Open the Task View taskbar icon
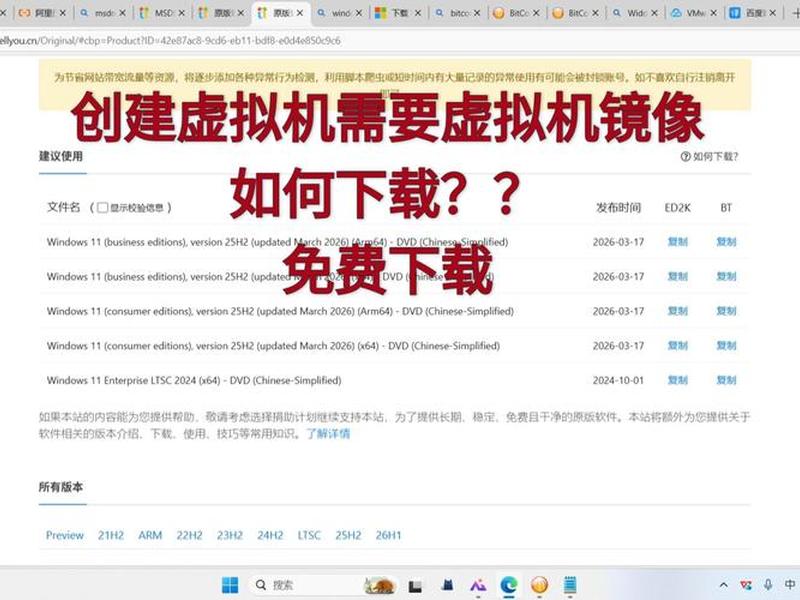The width and height of the screenshot is (800, 600). (415, 586)
